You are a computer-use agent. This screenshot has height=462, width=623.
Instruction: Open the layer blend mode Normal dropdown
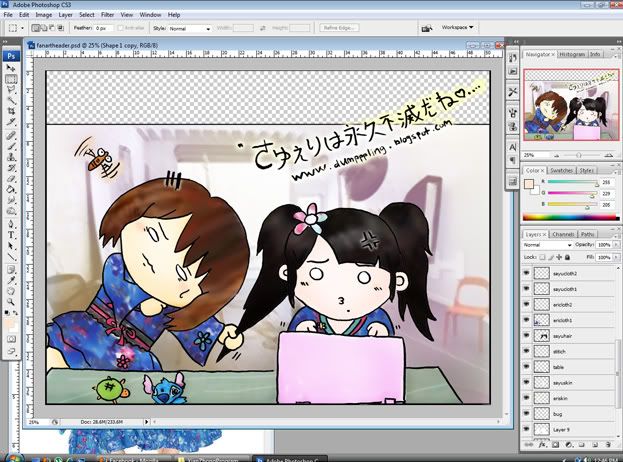tap(547, 245)
